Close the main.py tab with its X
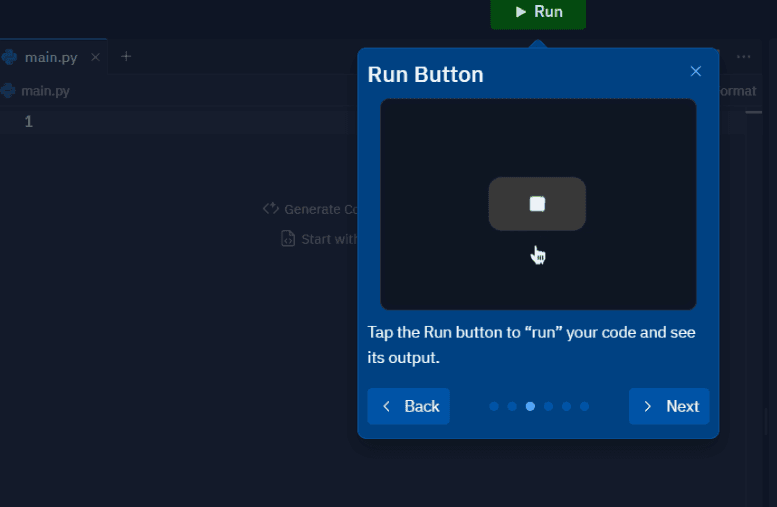 point(95,57)
